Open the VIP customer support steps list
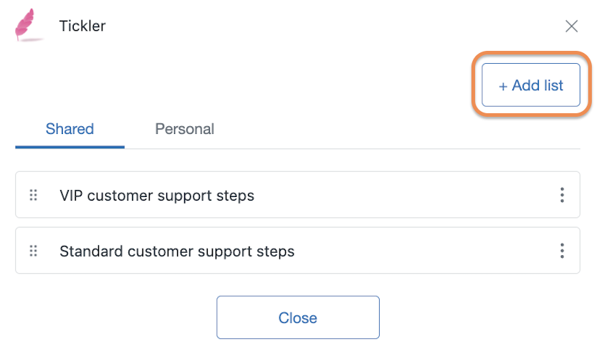Screen dimensions: 599x364 tap(157, 195)
